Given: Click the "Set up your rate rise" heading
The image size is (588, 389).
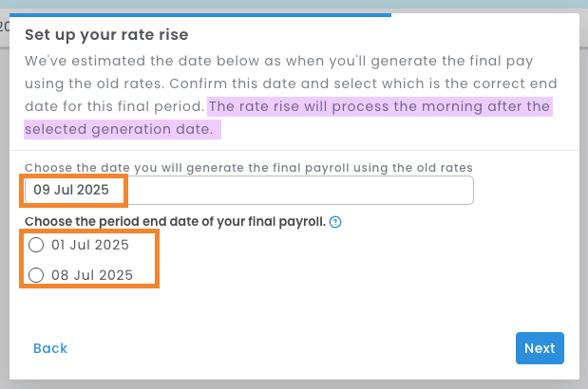Looking at the screenshot, I should [106, 35].
